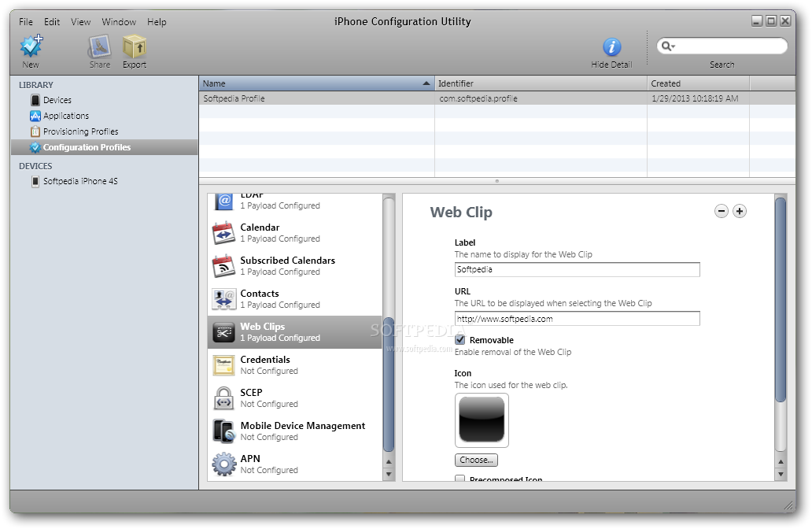Click payload list scroll up arrow
Image resolution: width=812 pixels, height=529 pixels.
tap(389, 461)
